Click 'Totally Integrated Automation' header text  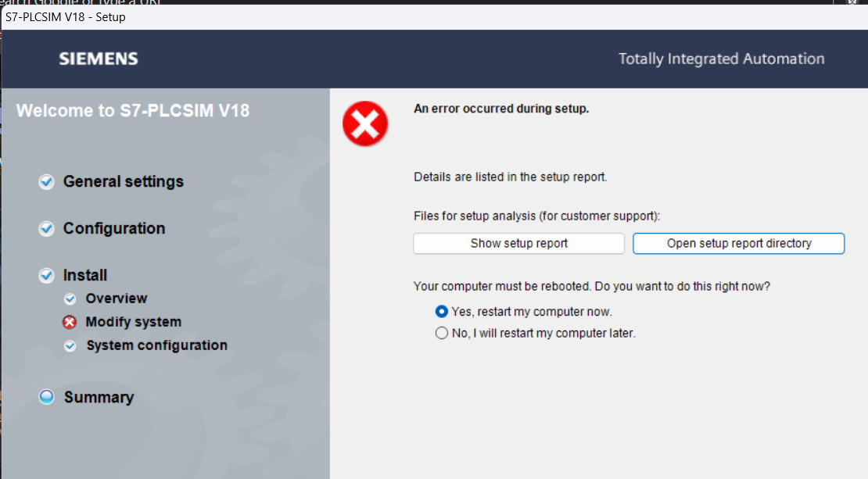pos(721,59)
